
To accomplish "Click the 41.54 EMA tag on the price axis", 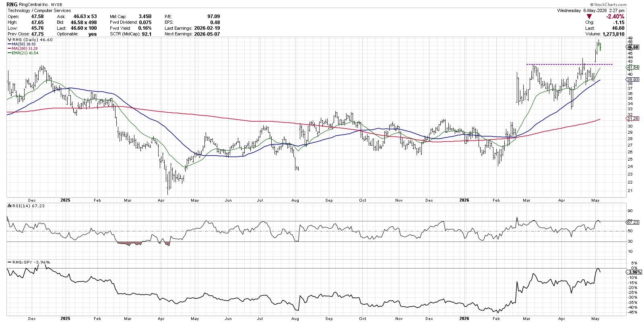I will (633, 67).
